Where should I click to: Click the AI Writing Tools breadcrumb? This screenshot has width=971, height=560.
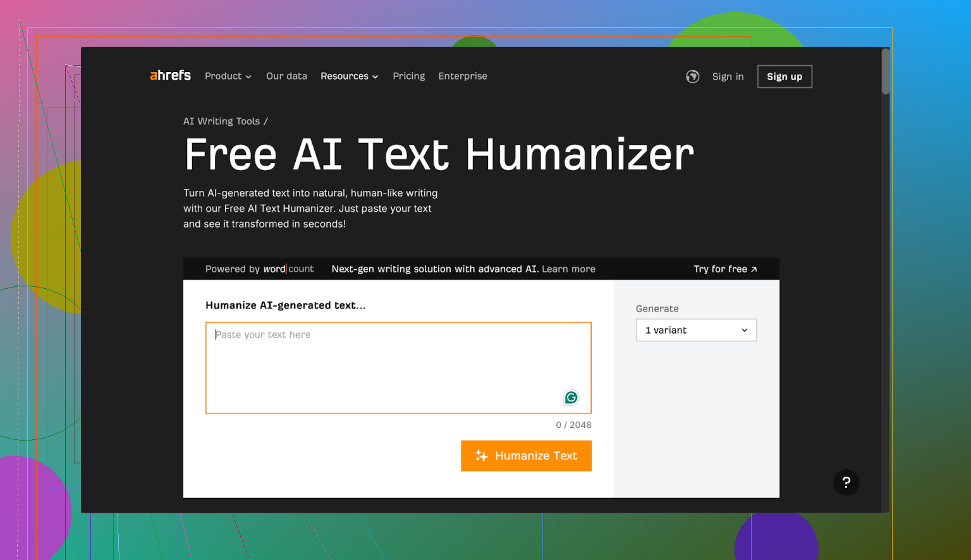(x=221, y=121)
